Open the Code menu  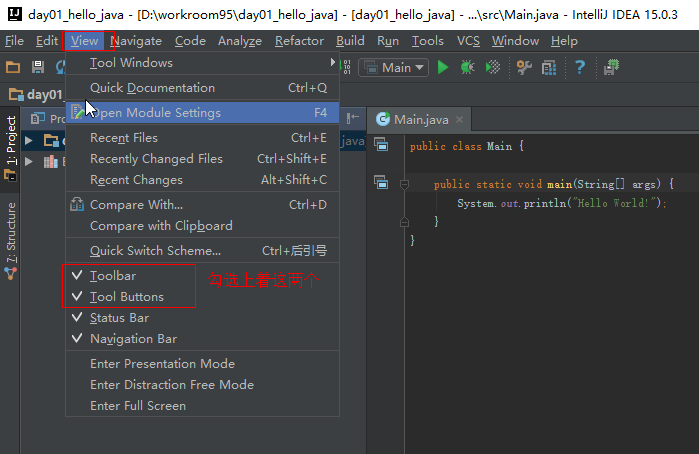pyautogui.click(x=190, y=41)
